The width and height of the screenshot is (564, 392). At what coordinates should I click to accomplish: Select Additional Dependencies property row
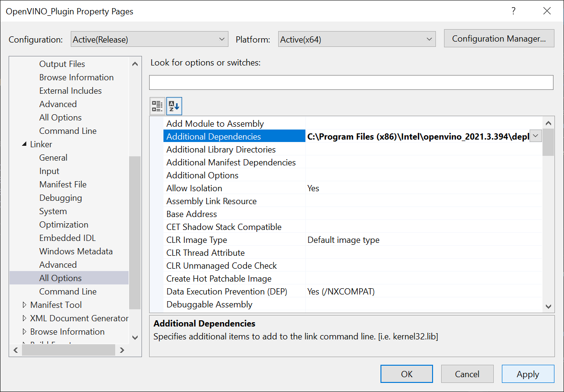(x=235, y=136)
